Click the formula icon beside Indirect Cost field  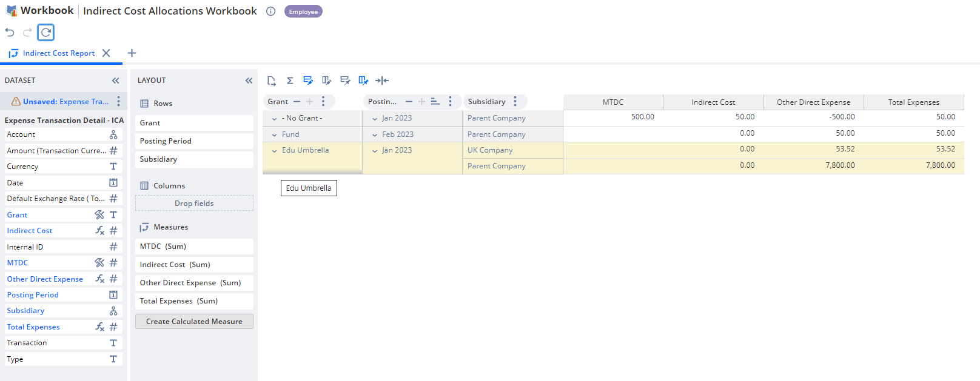(99, 231)
